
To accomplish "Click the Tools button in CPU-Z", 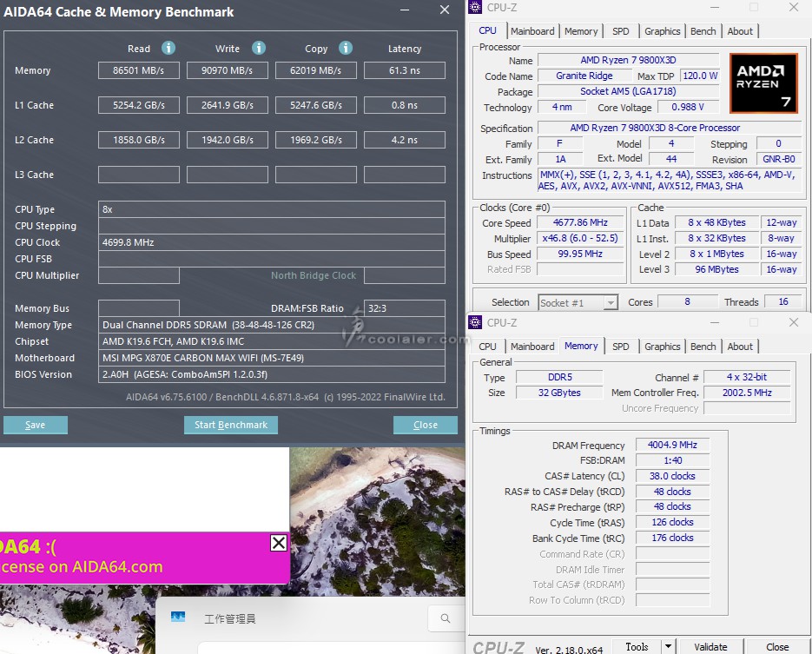I will pos(637,646).
